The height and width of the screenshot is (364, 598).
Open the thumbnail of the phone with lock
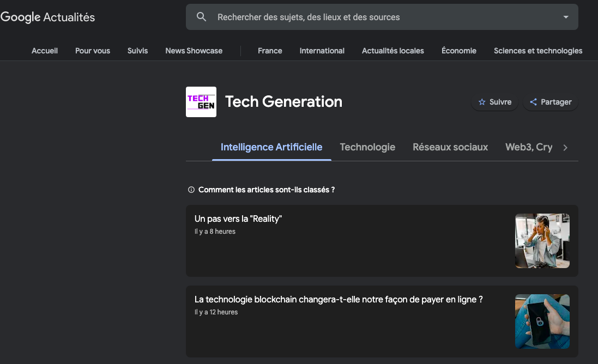point(542,321)
